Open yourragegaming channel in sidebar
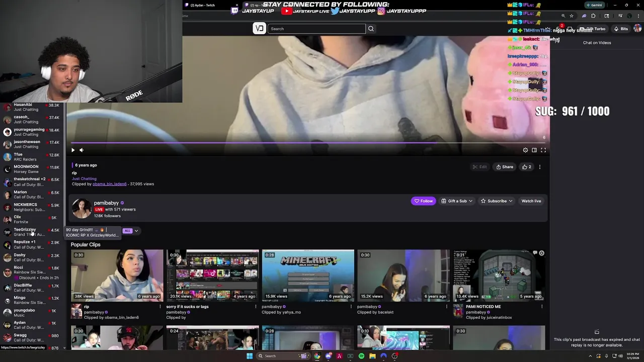Image resolution: width=644 pixels, height=362 pixels. (32, 132)
